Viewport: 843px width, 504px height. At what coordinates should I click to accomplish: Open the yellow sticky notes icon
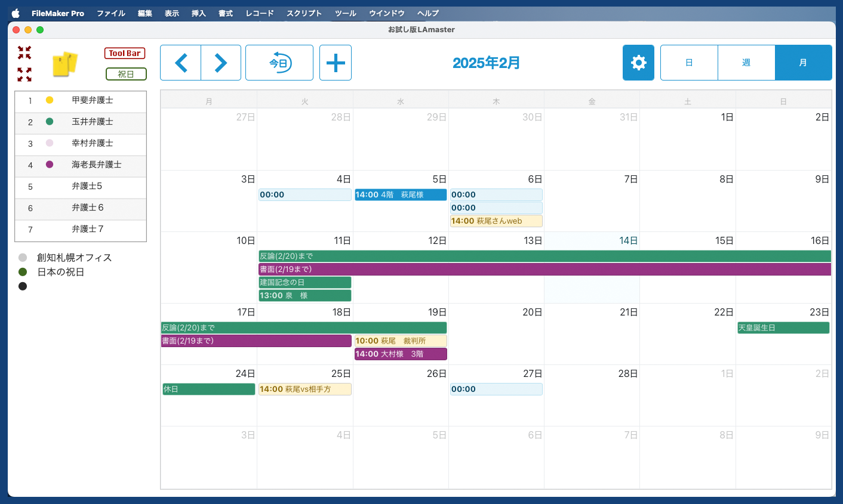click(64, 64)
